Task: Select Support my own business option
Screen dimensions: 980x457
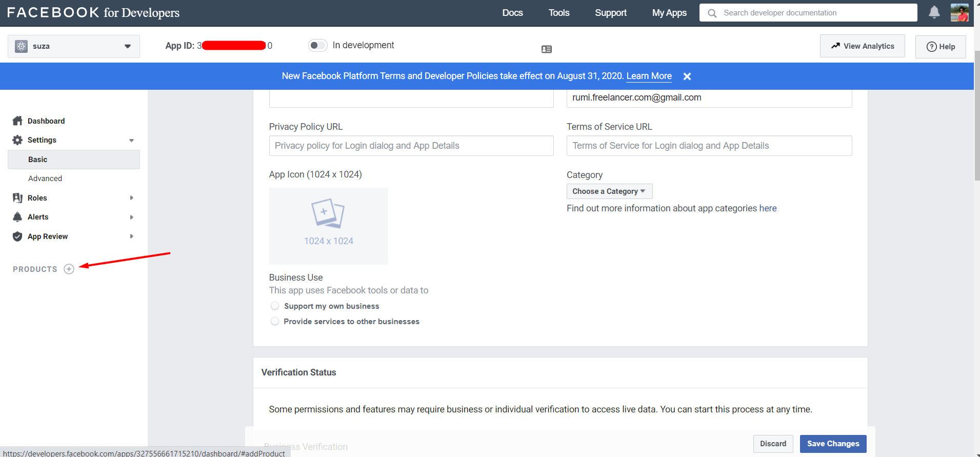Action: point(275,306)
